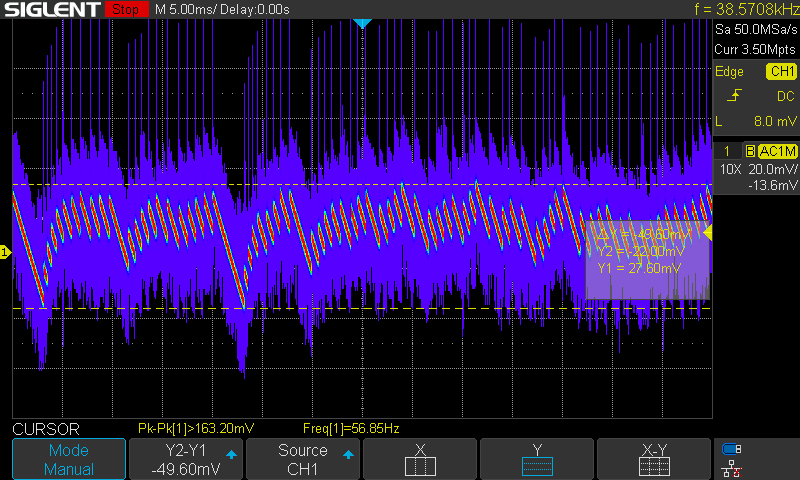The width and height of the screenshot is (800, 480).
Task: Open the Y2-Y1 cursor selector
Action: pos(186,459)
